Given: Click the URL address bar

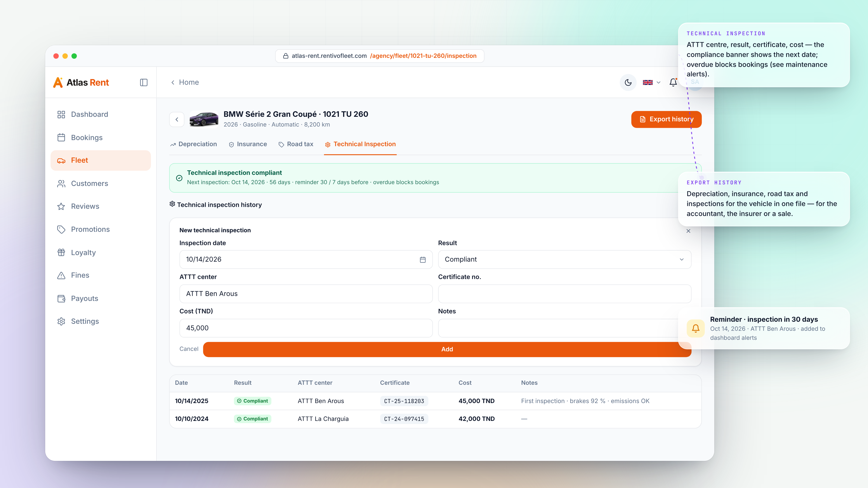Looking at the screenshot, I should (380, 56).
